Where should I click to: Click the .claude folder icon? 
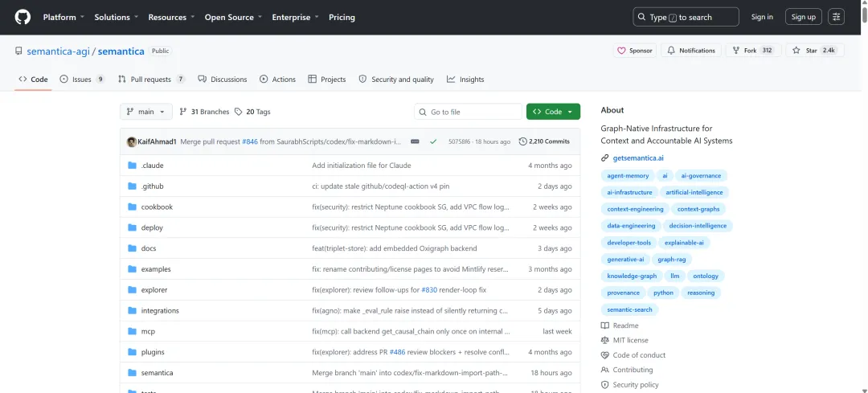tap(132, 166)
